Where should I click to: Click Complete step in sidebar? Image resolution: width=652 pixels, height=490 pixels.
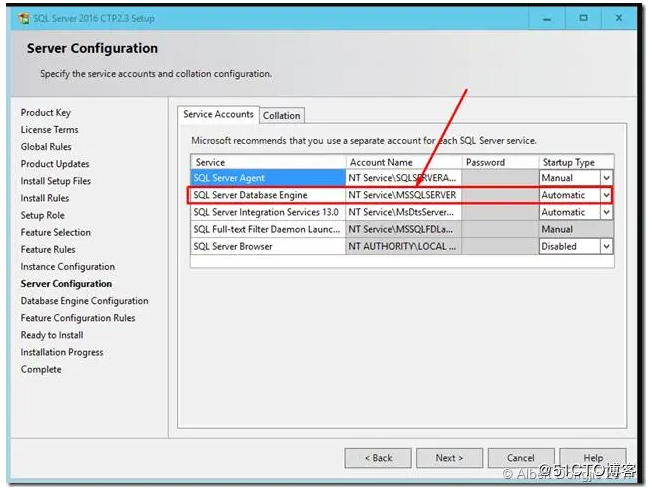(x=41, y=369)
